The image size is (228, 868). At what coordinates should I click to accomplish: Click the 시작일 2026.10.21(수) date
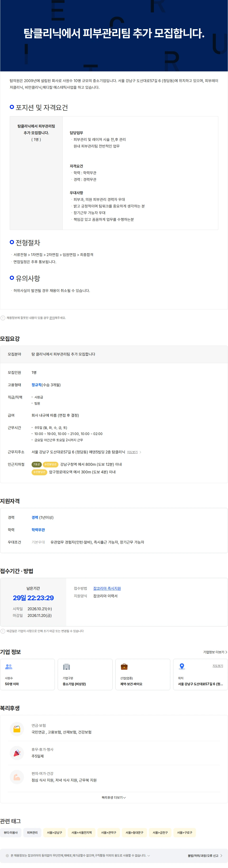point(40,609)
